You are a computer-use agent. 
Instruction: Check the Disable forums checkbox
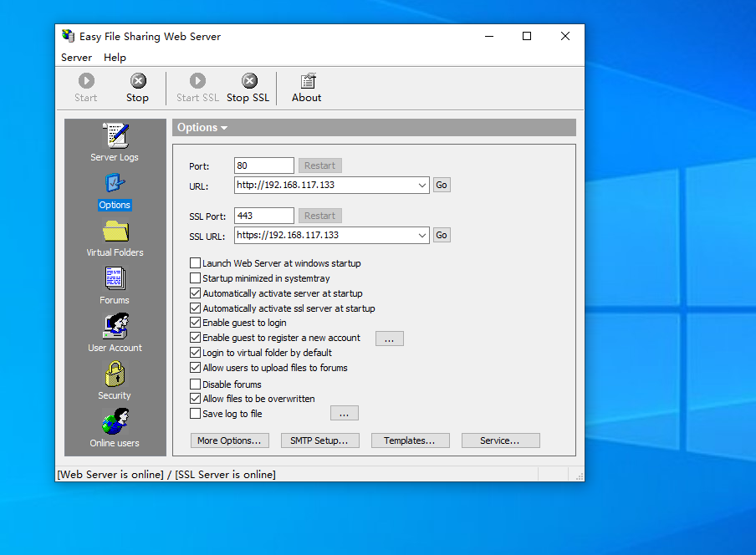(x=196, y=384)
